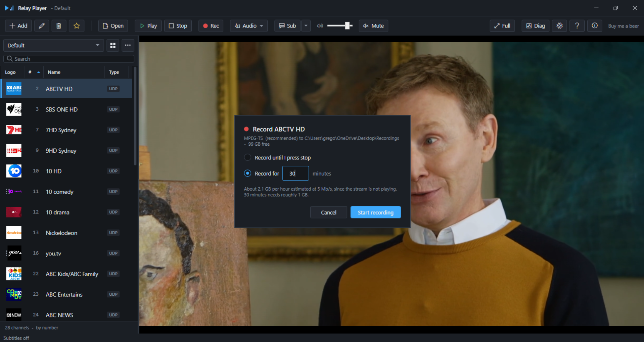Screen dimensions: 644x342
Task: Select the Nickelodeon channel
Action: pos(66,233)
